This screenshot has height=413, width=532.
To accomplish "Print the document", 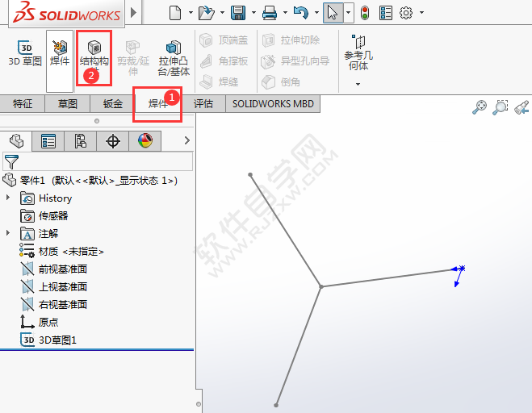I will (270, 13).
